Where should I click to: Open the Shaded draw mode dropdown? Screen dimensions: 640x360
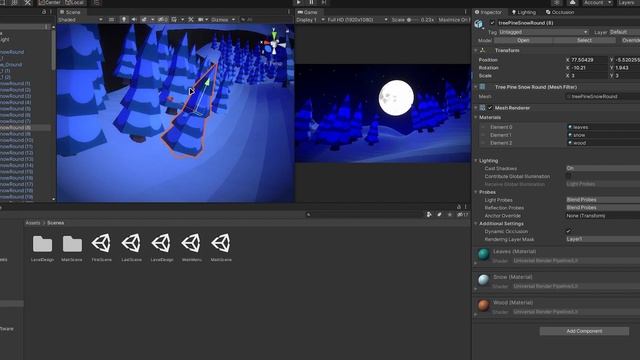click(80, 20)
